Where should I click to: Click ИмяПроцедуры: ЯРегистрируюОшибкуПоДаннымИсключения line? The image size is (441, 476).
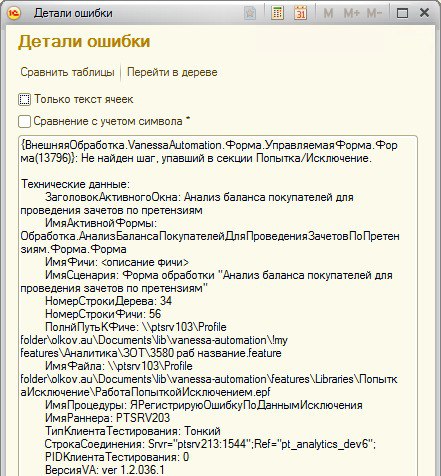[x=204, y=405]
